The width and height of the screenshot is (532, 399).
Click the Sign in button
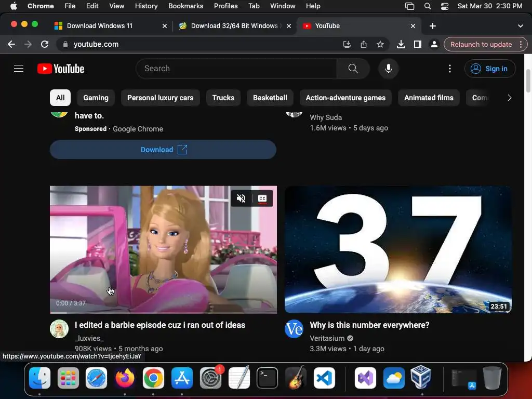coord(489,69)
